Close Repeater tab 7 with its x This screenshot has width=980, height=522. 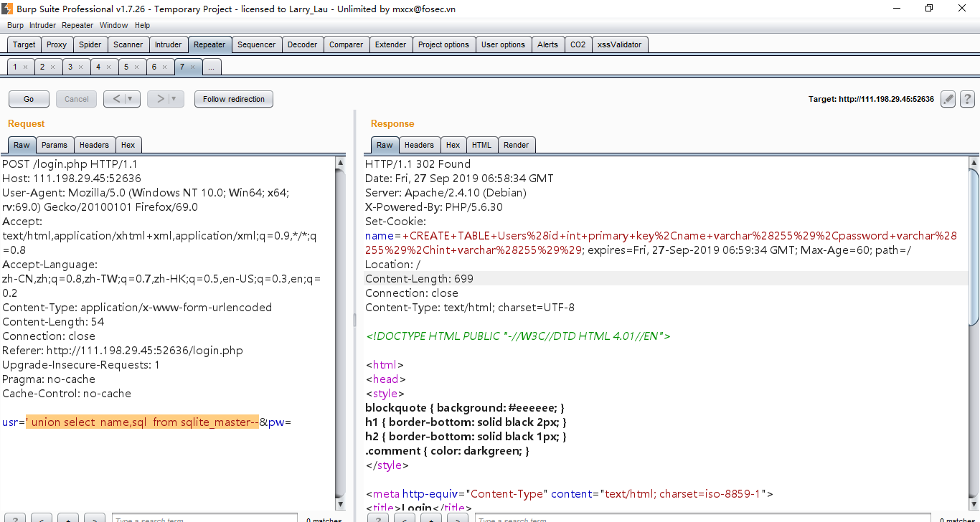(x=192, y=67)
